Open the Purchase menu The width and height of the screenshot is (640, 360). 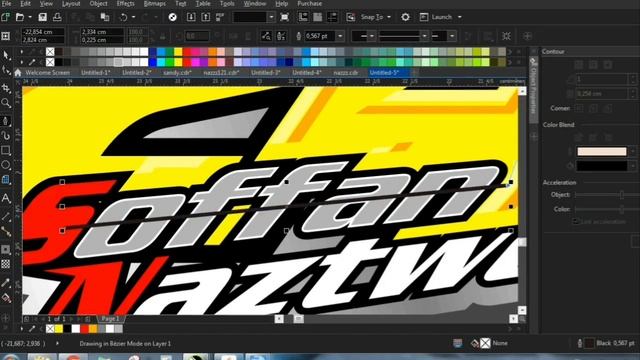[309, 3]
